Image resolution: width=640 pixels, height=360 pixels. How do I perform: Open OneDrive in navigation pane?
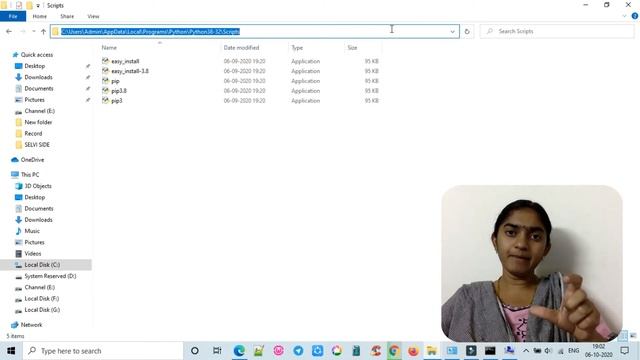[32, 160]
